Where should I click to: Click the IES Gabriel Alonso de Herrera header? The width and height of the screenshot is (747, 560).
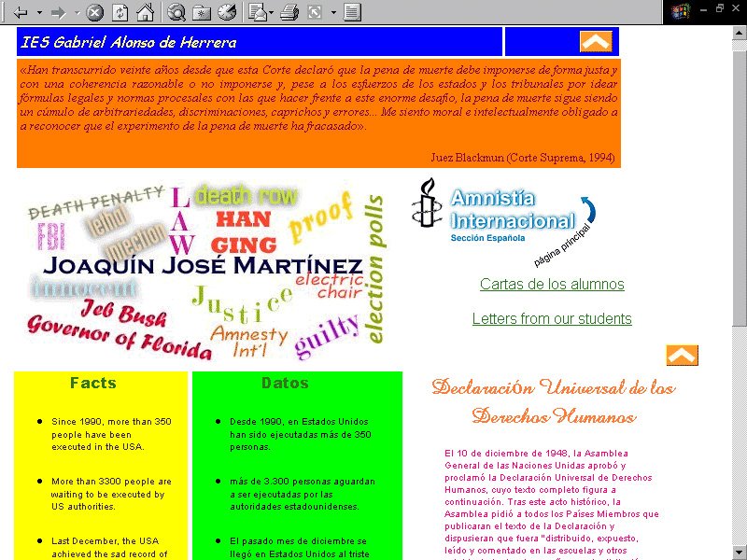[x=128, y=42]
